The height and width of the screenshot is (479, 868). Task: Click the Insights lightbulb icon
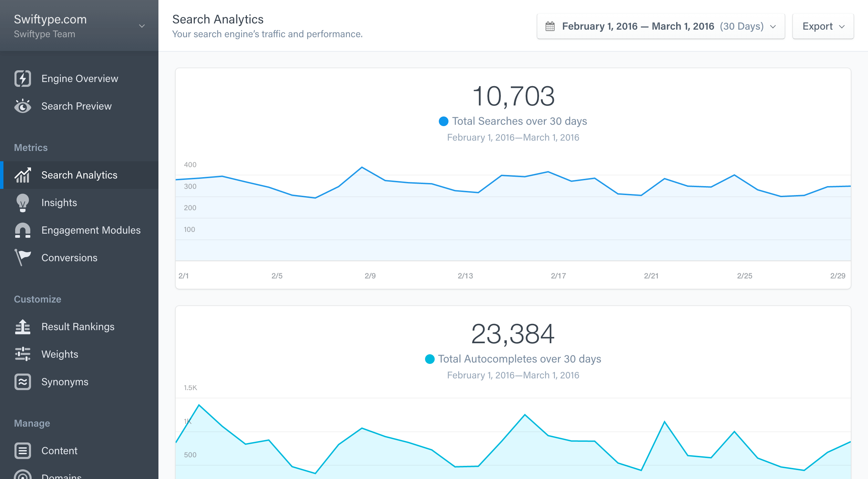tap(23, 203)
